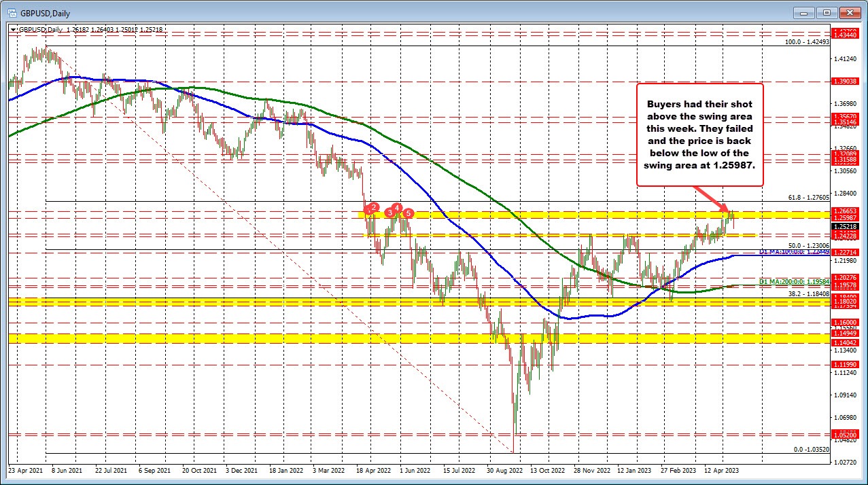This screenshot has width=868, height=485.
Task: Click the 30 Aug 2022 date on time axis
Action: (504, 469)
